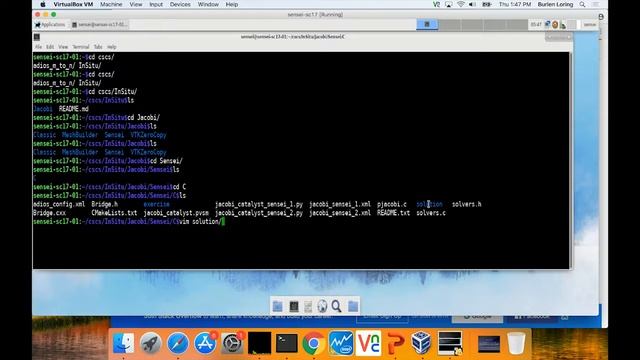The width and height of the screenshot is (640, 360).
Task: Open the Window menu
Action: pos(208,4)
